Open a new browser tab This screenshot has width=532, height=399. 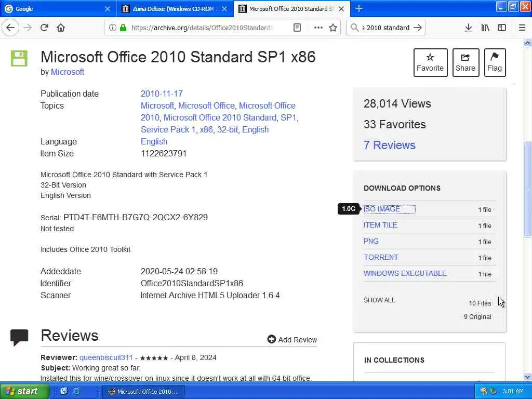(x=358, y=8)
